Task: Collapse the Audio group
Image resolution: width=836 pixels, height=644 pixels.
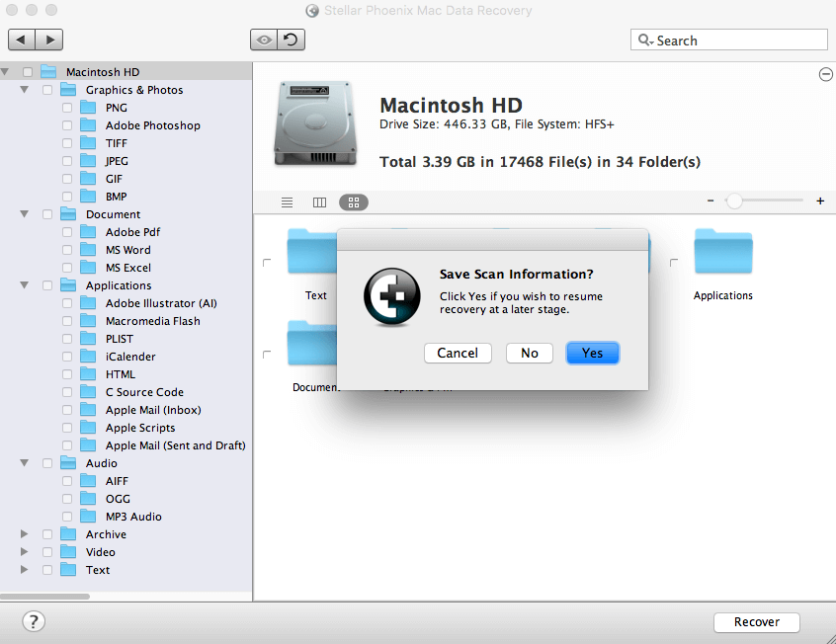Action: [24, 462]
